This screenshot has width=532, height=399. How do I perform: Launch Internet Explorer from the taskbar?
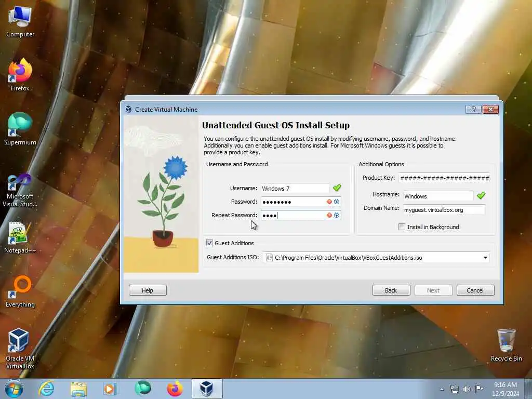46,389
